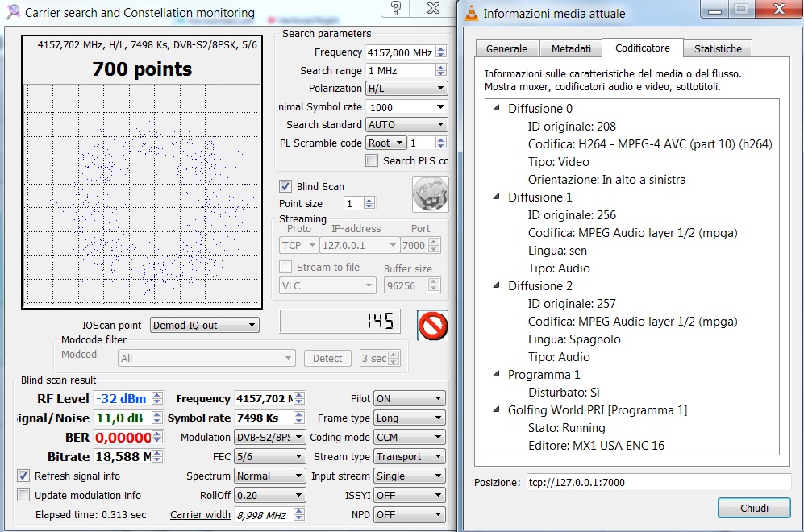This screenshot has width=804, height=532.
Task: Select the Editore: MX1 USA ENC 16 row
Action: point(596,446)
